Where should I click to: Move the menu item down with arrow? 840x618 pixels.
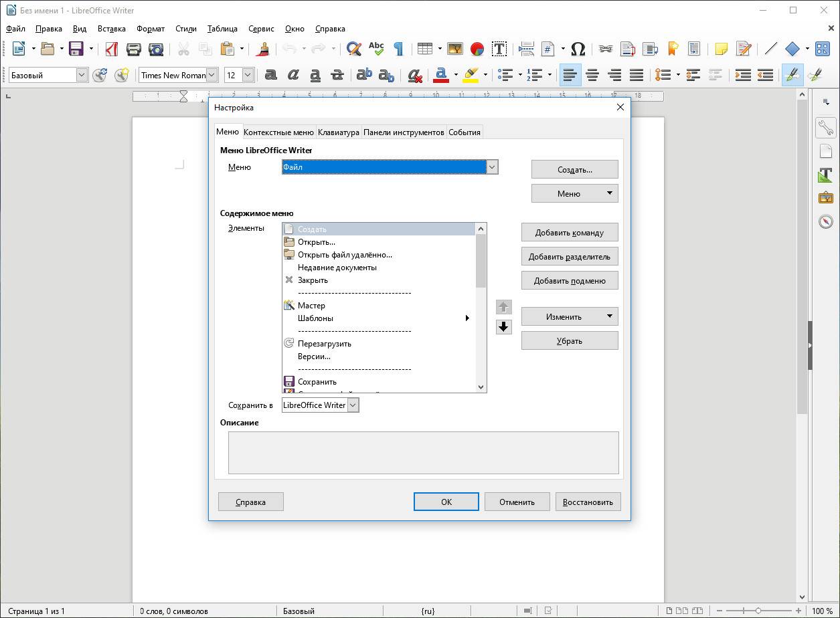[504, 327]
